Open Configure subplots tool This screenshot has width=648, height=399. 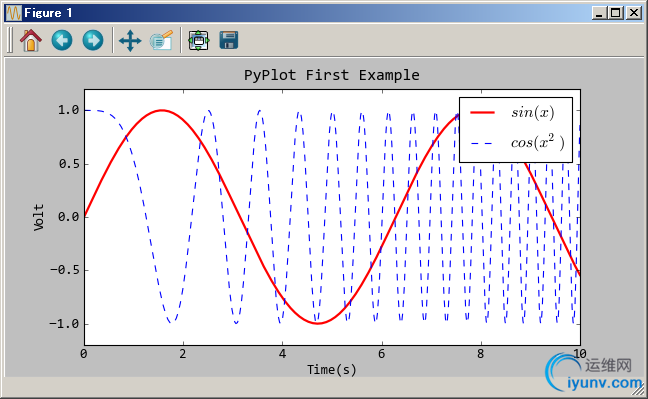coord(199,41)
